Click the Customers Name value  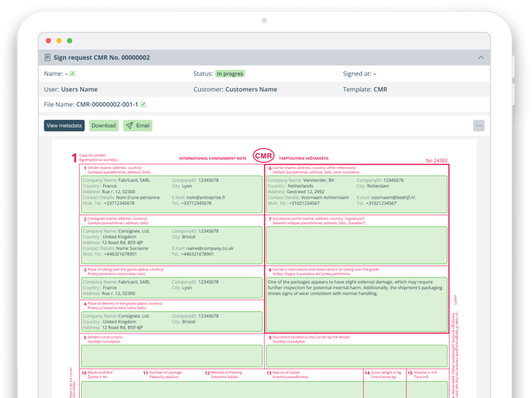pyautogui.click(x=251, y=89)
